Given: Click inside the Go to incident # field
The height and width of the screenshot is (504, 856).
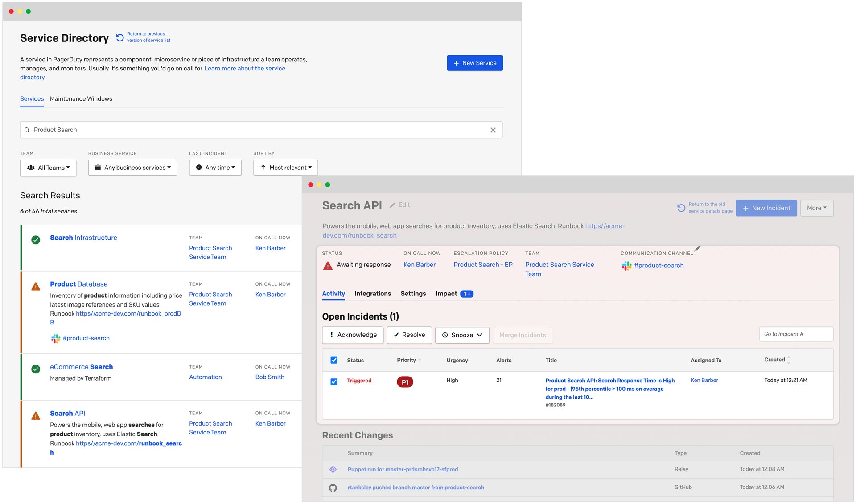Looking at the screenshot, I should pyautogui.click(x=796, y=334).
